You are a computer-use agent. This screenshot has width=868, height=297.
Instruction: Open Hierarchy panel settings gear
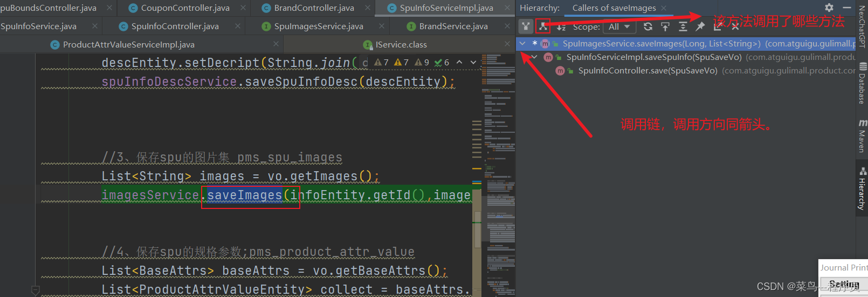tap(829, 8)
